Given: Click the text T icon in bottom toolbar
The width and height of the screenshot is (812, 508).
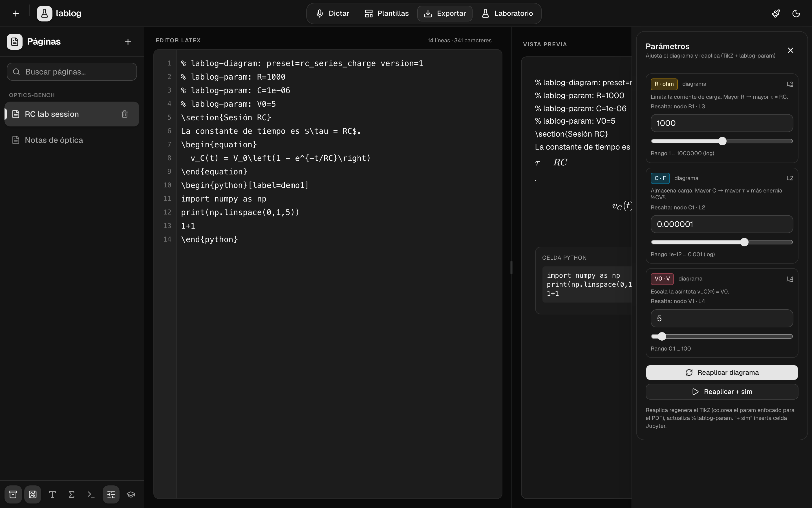Looking at the screenshot, I should 52,494.
